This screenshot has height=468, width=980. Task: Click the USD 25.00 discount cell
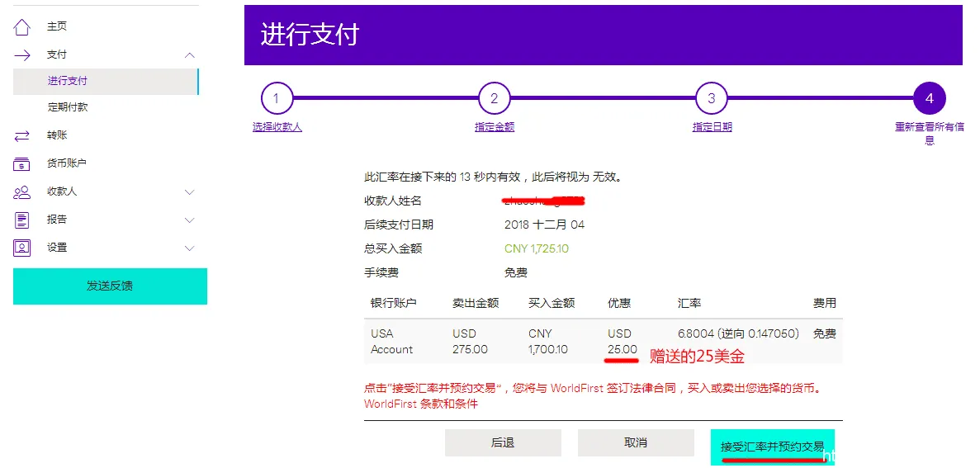pyautogui.click(x=623, y=342)
